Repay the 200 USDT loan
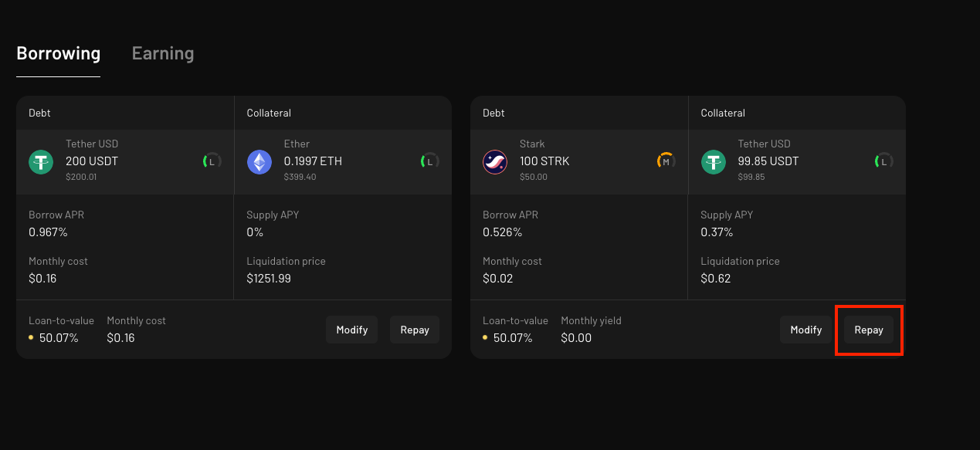Viewport: 980px width, 450px height. (x=415, y=330)
